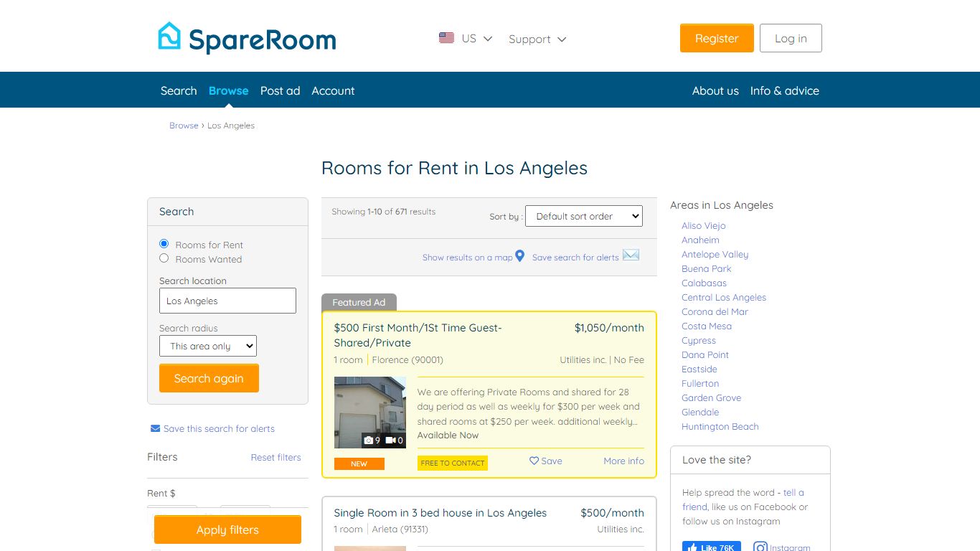The height and width of the screenshot is (551, 980).
Task: Click the Calabasas area link
Action: click(704, 283)
